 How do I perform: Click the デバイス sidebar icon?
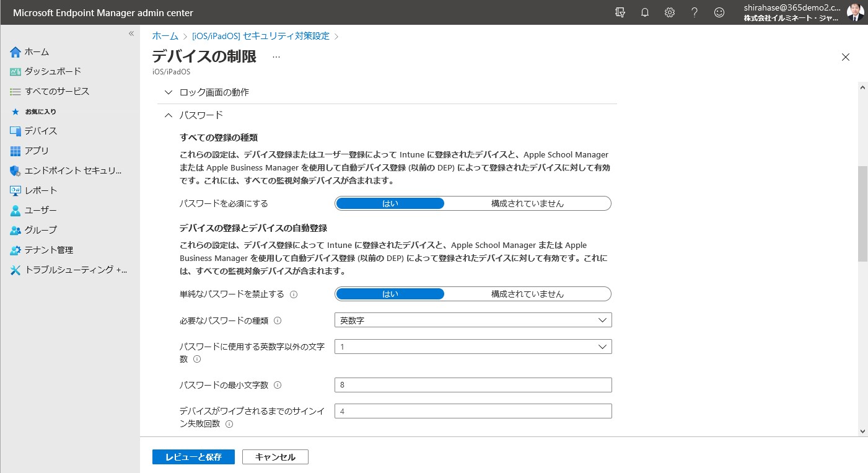(15, 131)
